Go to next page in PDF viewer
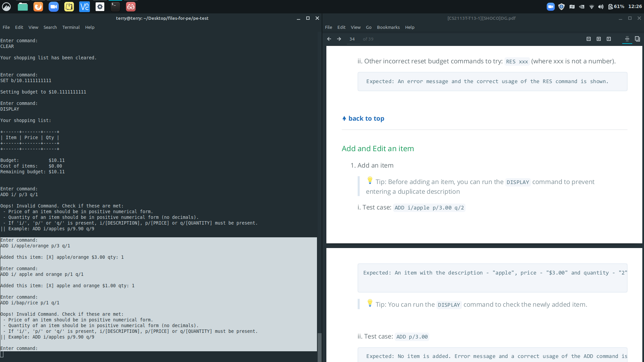644x362 pixels. coord(339,39)
